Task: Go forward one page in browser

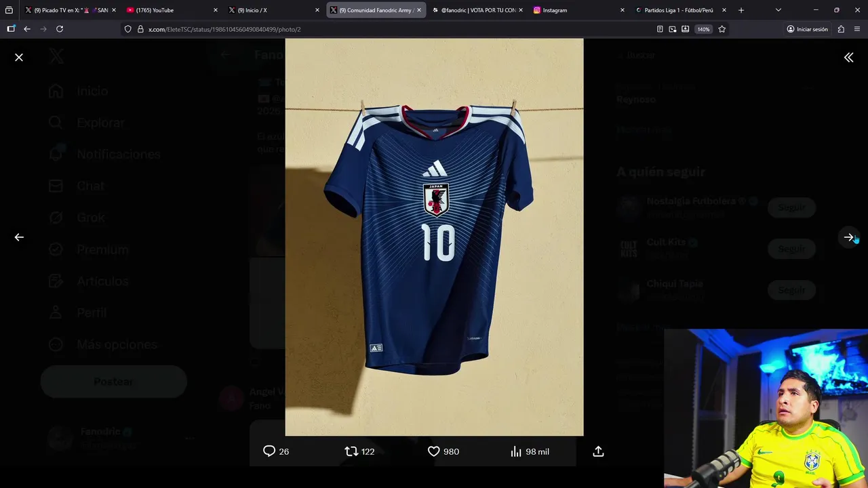Action: pyautogui.click(x=43, y=29)
